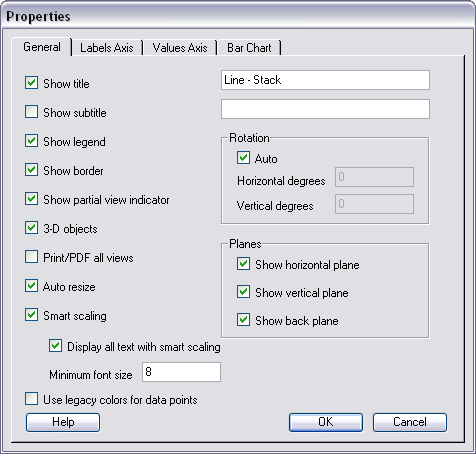Toggle Show back plane checkbox
The width and height of the screenshot is (476, 454).
243,320
